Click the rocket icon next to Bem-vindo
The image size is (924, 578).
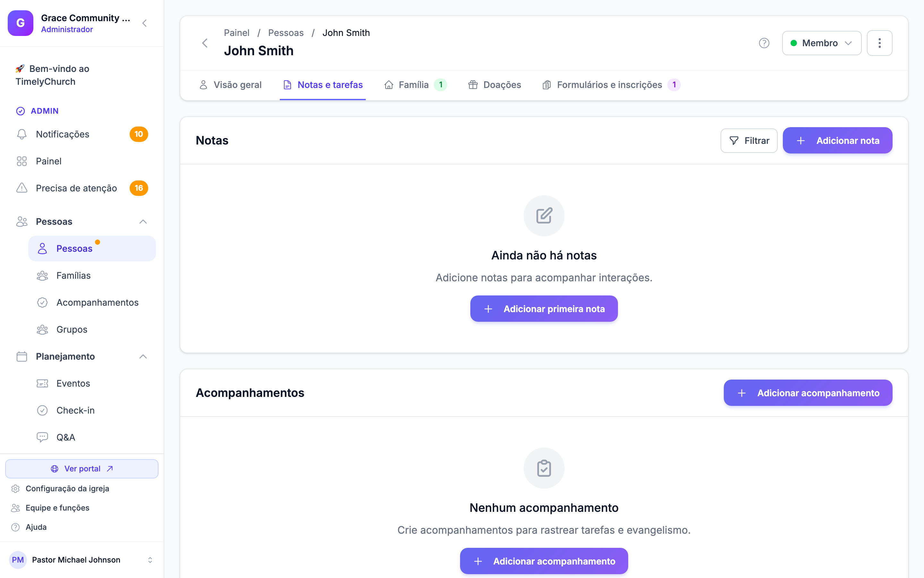coord(20,68)
